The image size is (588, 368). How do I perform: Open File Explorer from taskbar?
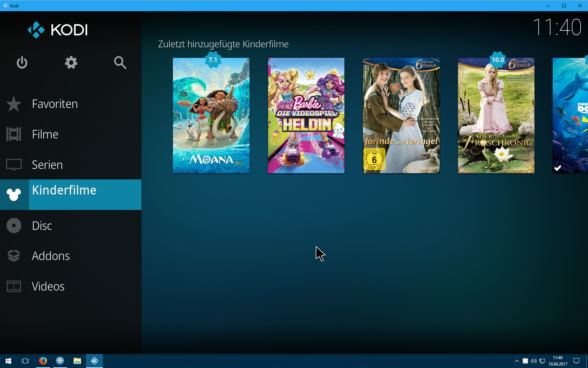tap(77, 361)
